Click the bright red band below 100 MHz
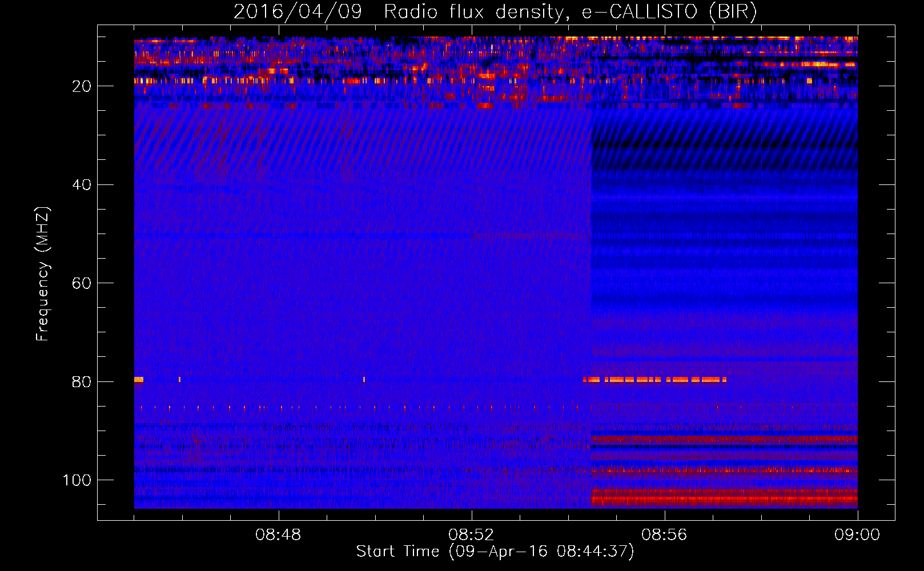The height and width of the screenshot is (571, 924). click(x=724, y=497)
